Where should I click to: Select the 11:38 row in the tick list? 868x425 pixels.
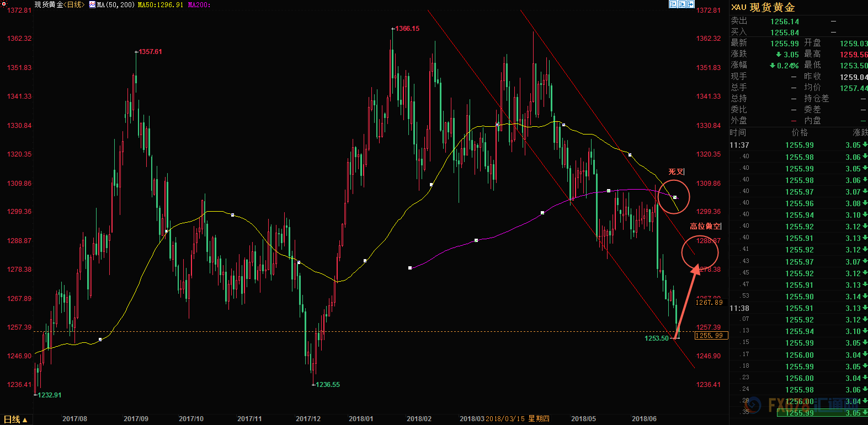798,308
